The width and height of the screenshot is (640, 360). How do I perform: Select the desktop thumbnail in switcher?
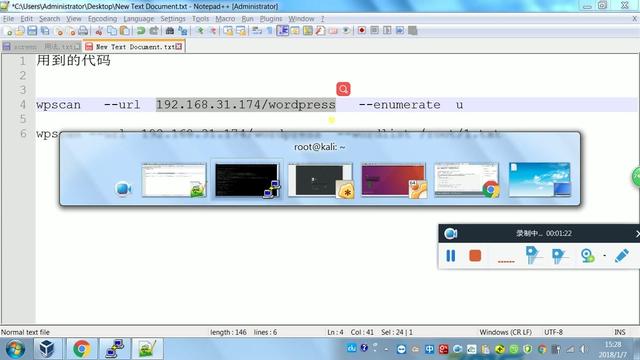(x=540, y=179)
